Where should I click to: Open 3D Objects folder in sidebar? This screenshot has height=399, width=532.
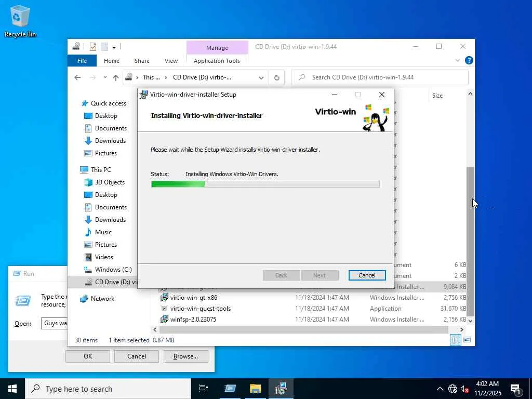(x=110, y=182)
